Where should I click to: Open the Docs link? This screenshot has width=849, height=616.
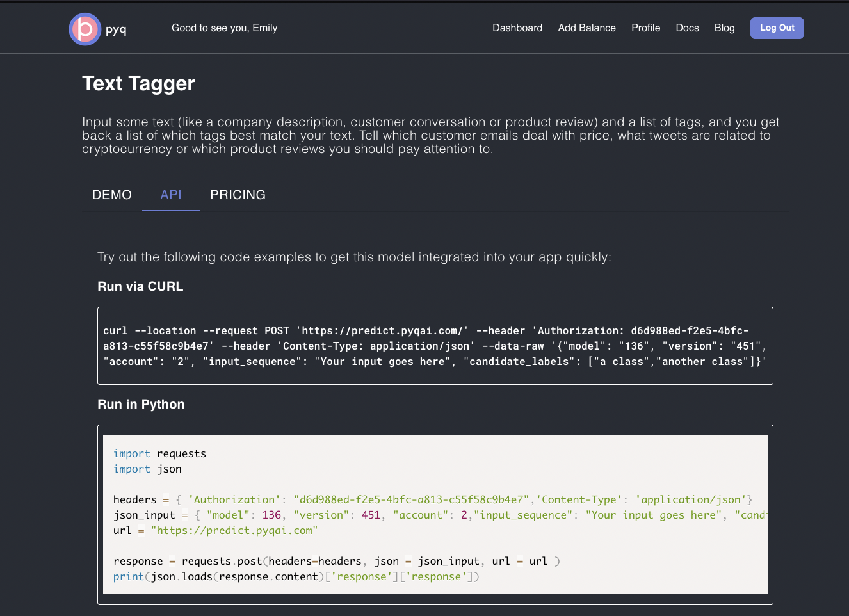point(687,28)
